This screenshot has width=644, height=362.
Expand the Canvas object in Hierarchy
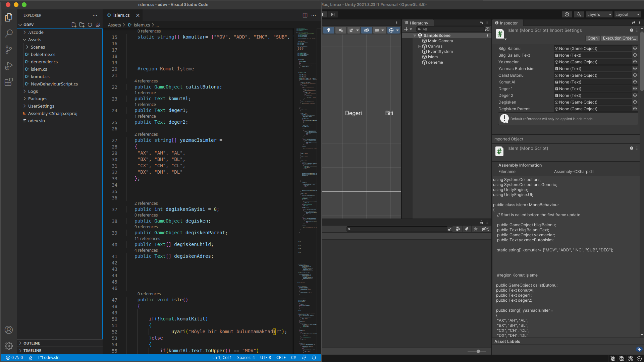tap(419, 46)
